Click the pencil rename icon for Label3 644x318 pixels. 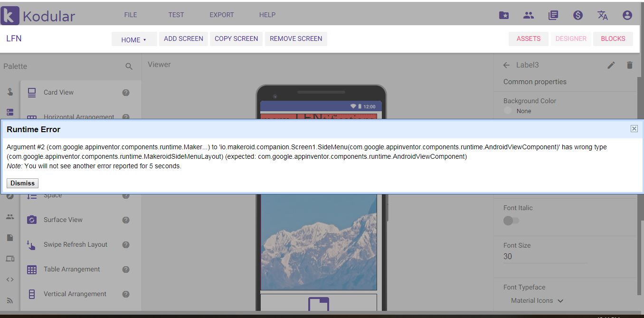coord(611,65)
